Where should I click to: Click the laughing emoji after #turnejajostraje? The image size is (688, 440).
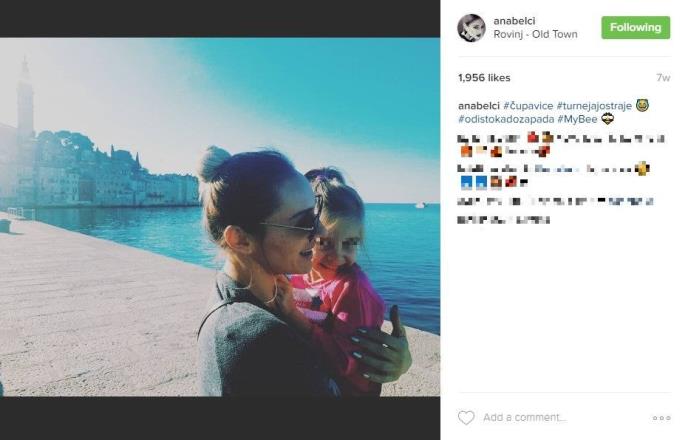[x=642, y=105]
